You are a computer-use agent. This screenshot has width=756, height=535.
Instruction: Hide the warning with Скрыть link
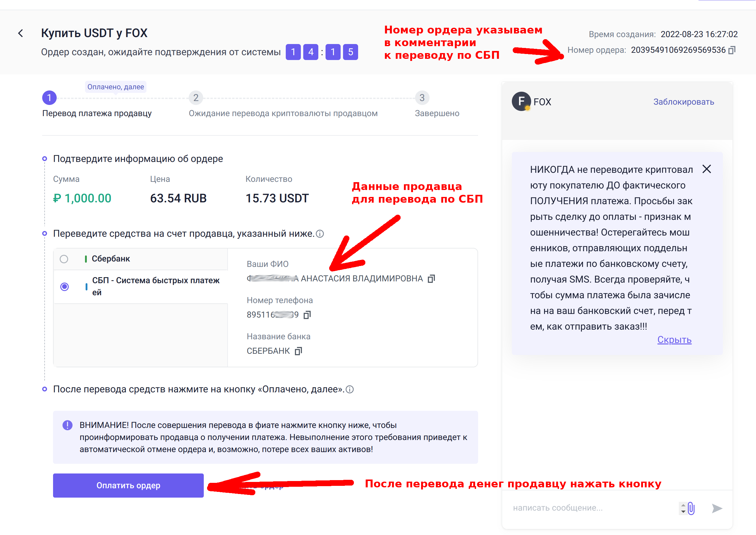click(x=674, y=340)
